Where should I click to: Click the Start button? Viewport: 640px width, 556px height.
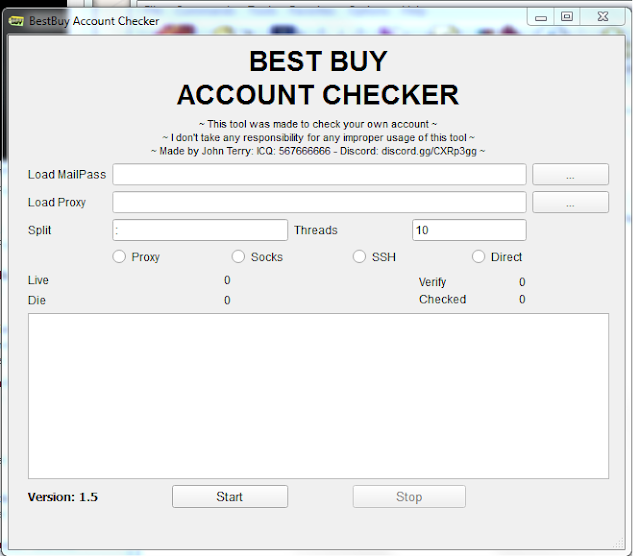tap(230, 496)
